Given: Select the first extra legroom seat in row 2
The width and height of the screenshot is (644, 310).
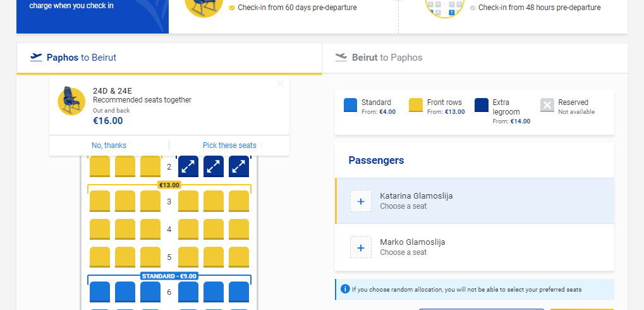Looking at the screenshot, I should pos(188,166).
